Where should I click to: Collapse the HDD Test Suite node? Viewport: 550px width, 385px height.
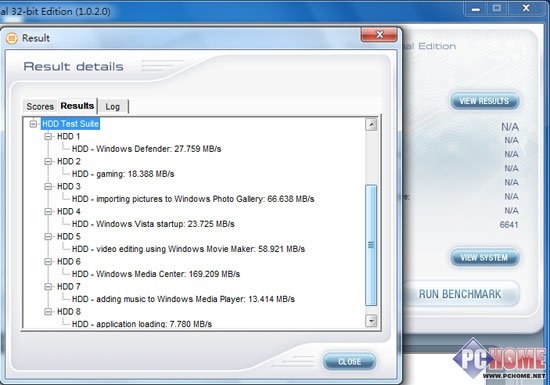[x=33, y=124]
